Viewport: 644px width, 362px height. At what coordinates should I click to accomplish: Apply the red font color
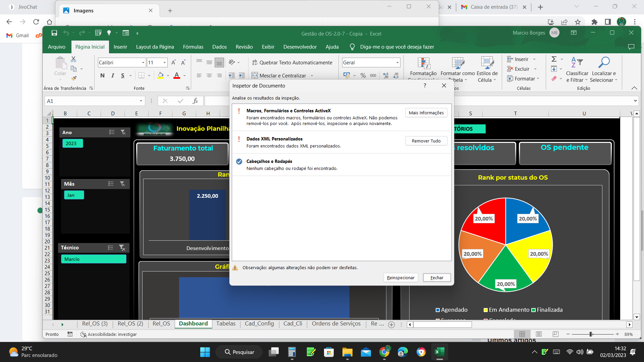pyautogui.click(x=177, y=75)
